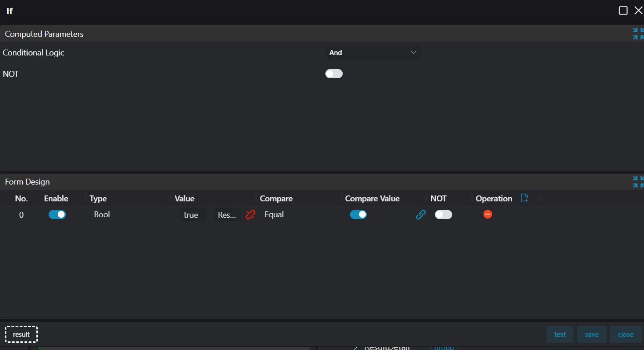Click the red unlink icon beside Value

(250, 215)
